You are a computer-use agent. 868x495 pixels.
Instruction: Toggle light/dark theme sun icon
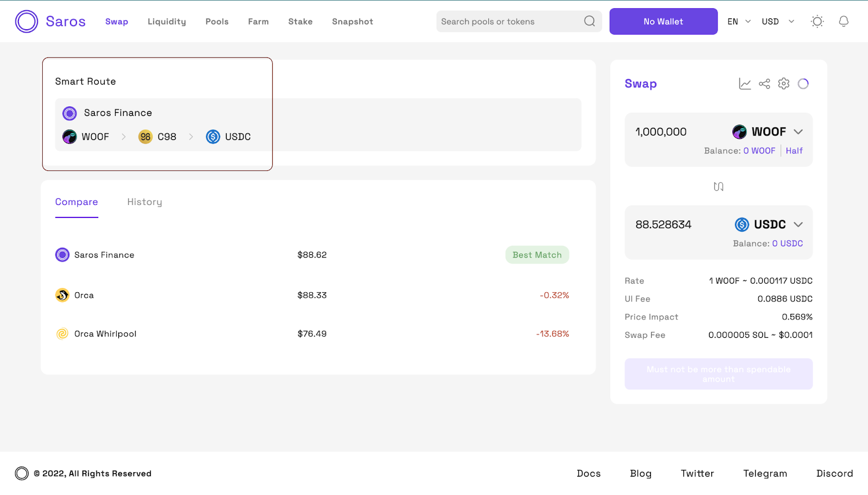pos(817,21)
